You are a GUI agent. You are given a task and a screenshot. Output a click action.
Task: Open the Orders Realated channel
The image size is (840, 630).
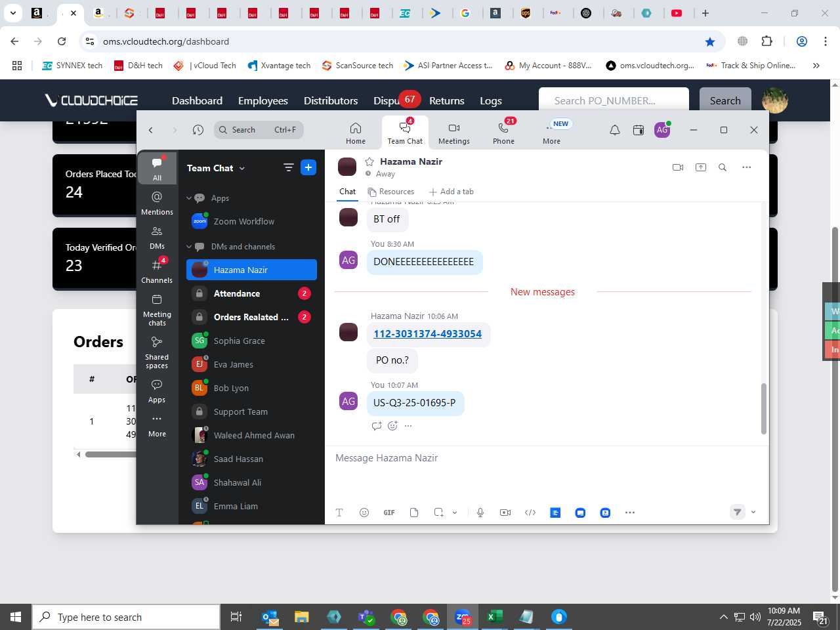pyautogui.click(x=251, y=317)
